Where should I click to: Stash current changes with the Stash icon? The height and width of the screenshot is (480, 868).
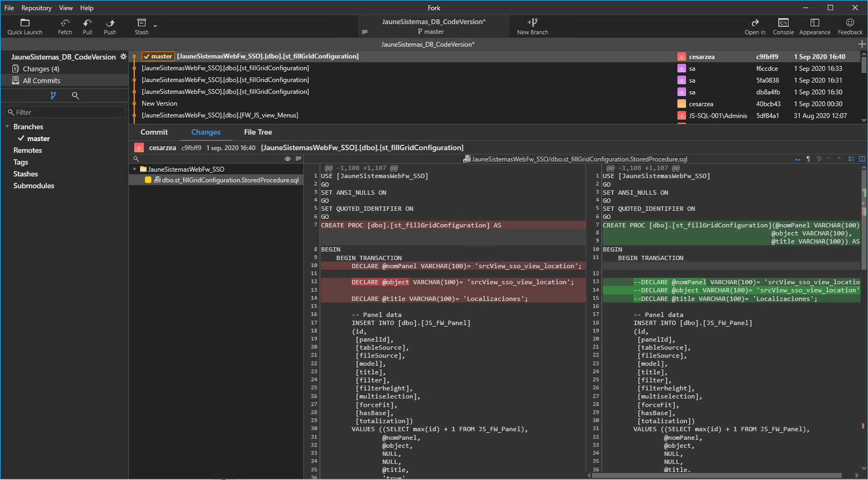(142, 27)
